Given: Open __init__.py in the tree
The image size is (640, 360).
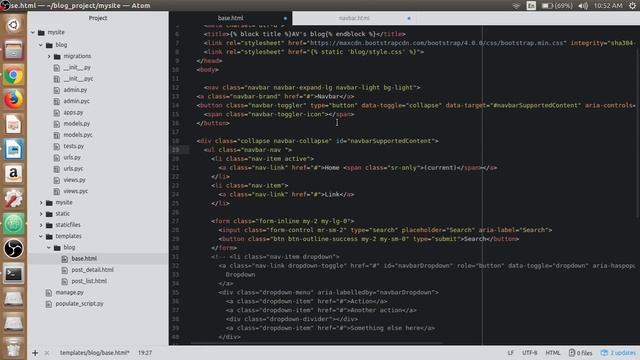Looking at the screenshot, I should [x=77, y=67].
